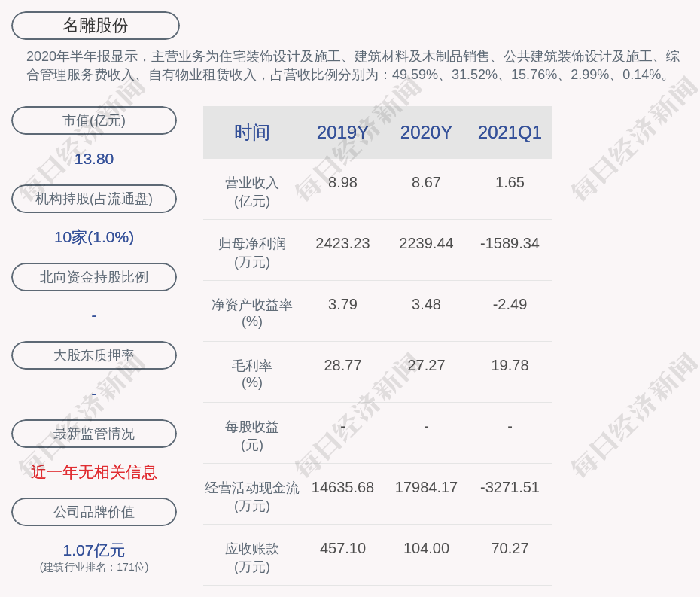Select the 市值(亿元) label

pos(94,120)
